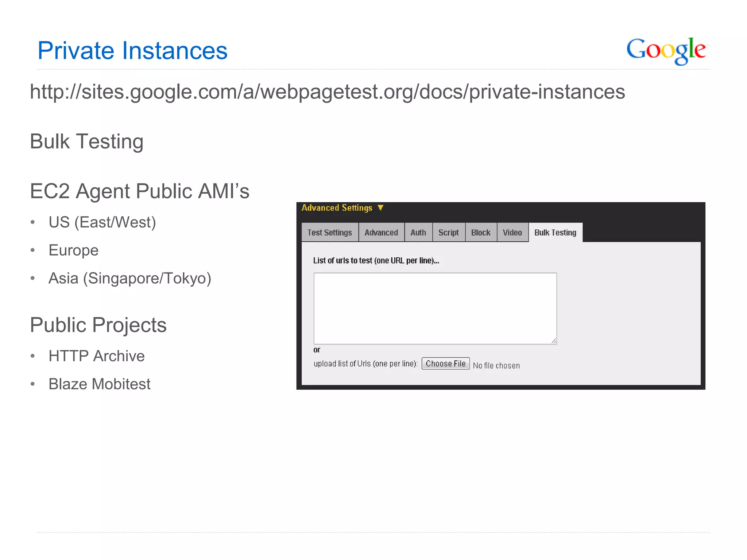
Task: Switch to the Block tab
Action: click(x=480, y=233)
